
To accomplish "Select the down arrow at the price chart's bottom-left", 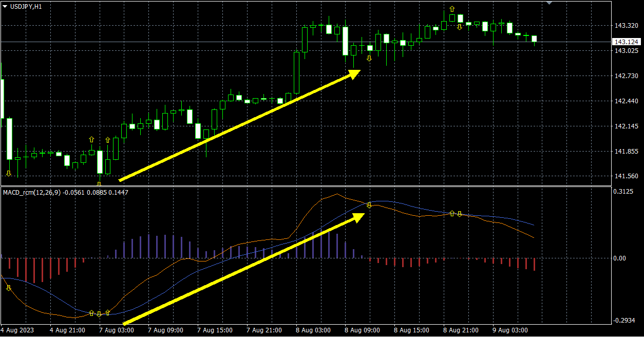I will click(x=9, y=173).
